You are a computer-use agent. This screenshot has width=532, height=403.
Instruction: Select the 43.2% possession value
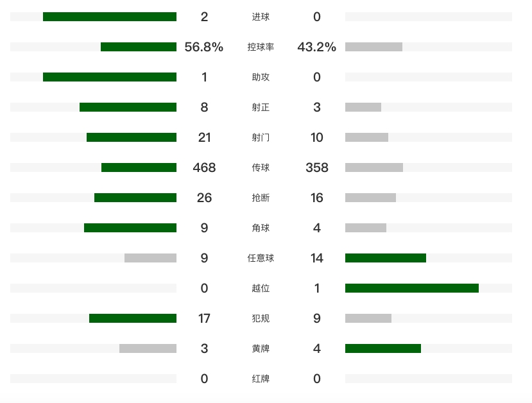click(x=317, y=47)
